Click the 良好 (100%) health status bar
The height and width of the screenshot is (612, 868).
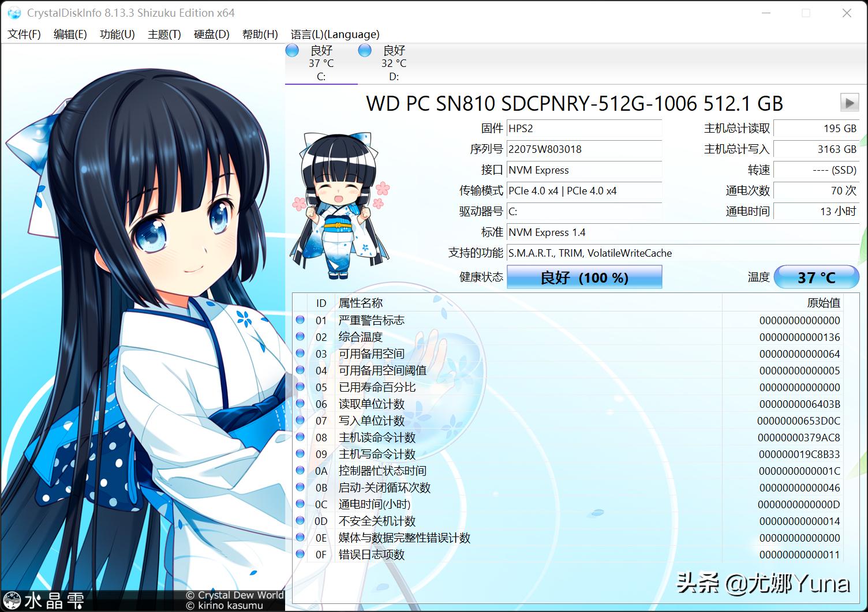click(x=584, y=277)
